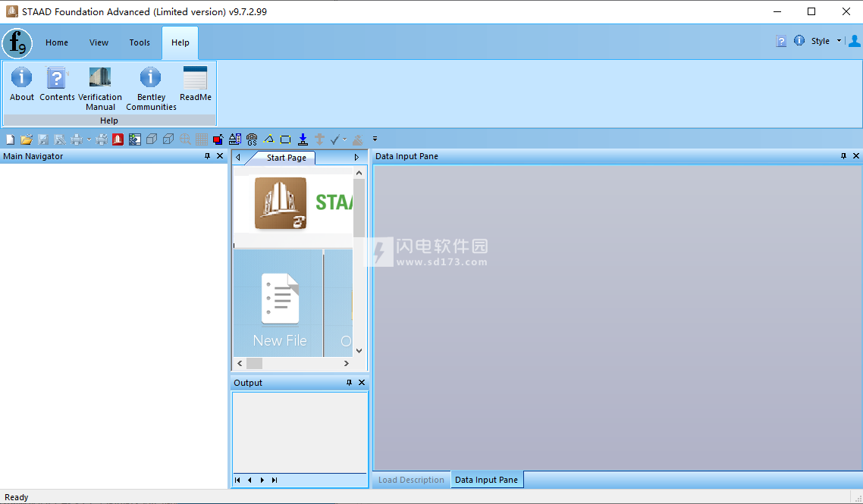
Task: Select the Help ribbon tab
Action: point(180,42)
